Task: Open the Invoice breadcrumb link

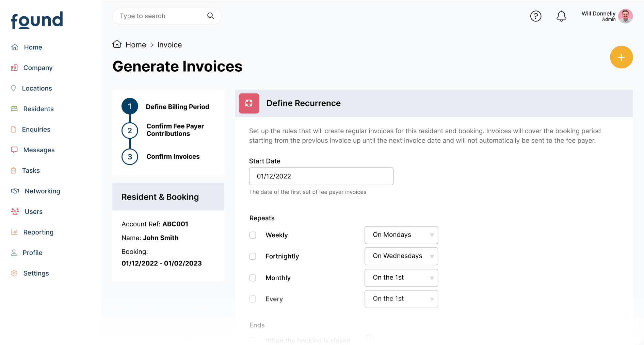Action: 169,45
